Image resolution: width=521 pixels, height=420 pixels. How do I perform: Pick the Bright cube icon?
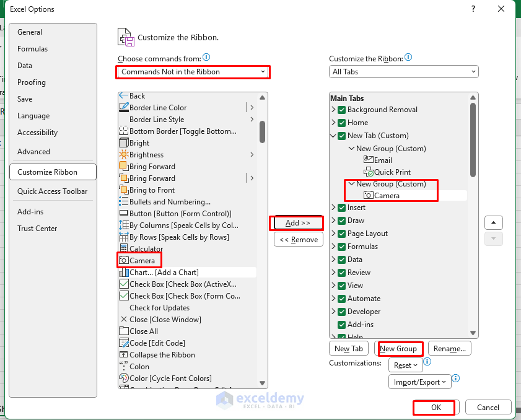(x=124, y=143)
